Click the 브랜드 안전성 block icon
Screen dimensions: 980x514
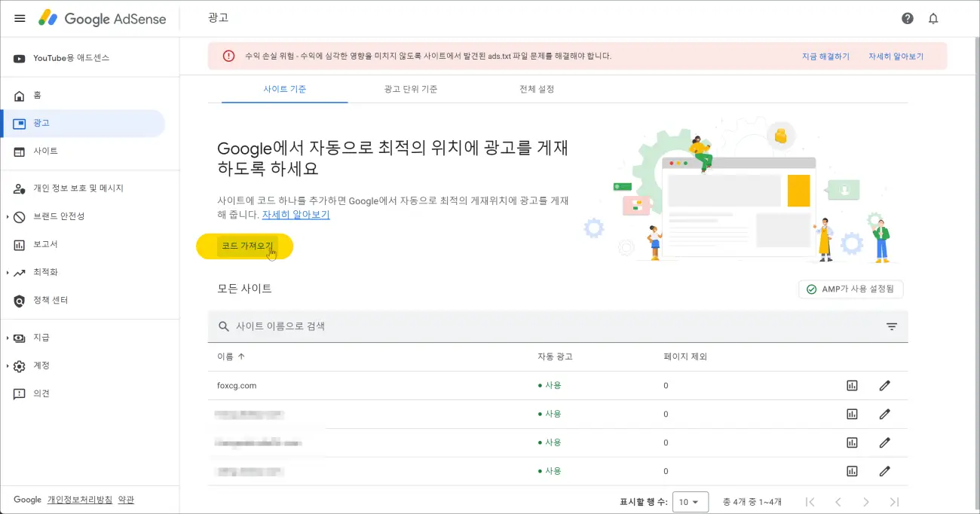click(20, 216)
